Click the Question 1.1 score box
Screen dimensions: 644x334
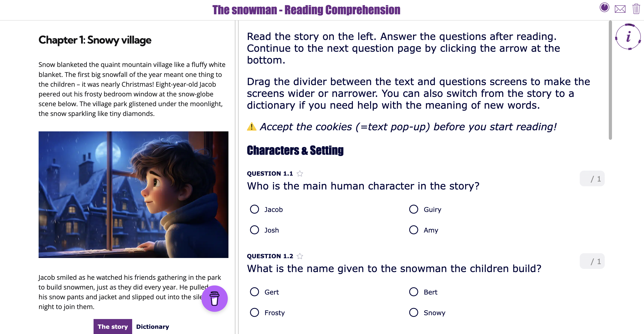coord(592,178)
